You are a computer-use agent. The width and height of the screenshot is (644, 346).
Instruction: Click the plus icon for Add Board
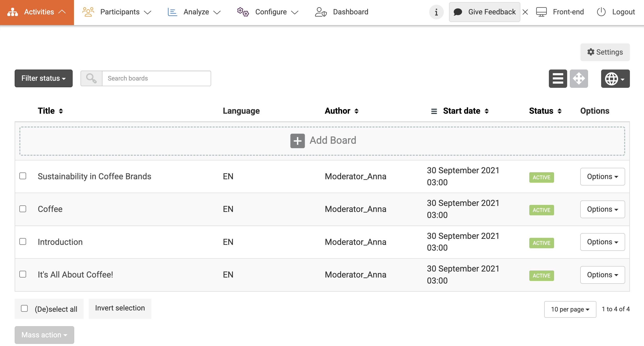pos(297,141)
